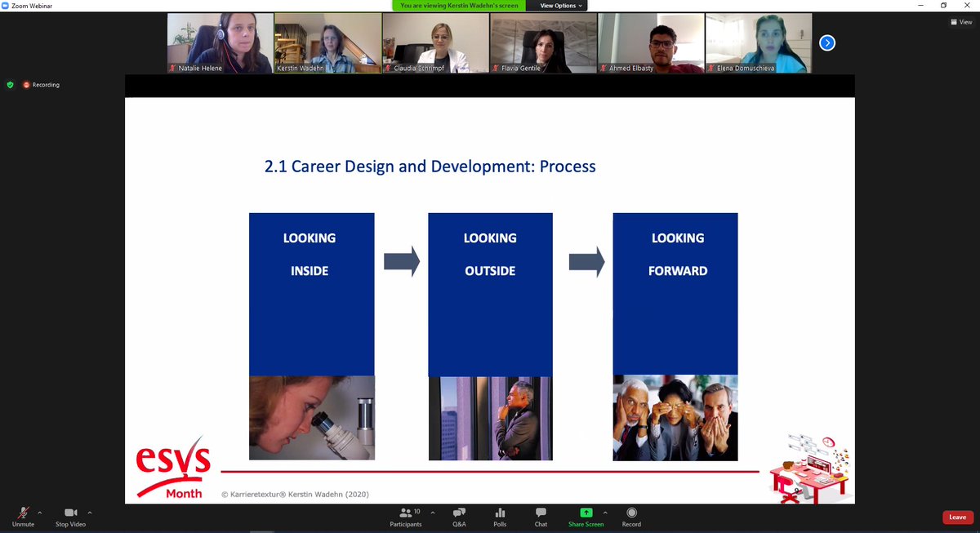
Task: Click the muted mic icon on Ahmed Elbasty's name
Action: click(x=604, y=69)
